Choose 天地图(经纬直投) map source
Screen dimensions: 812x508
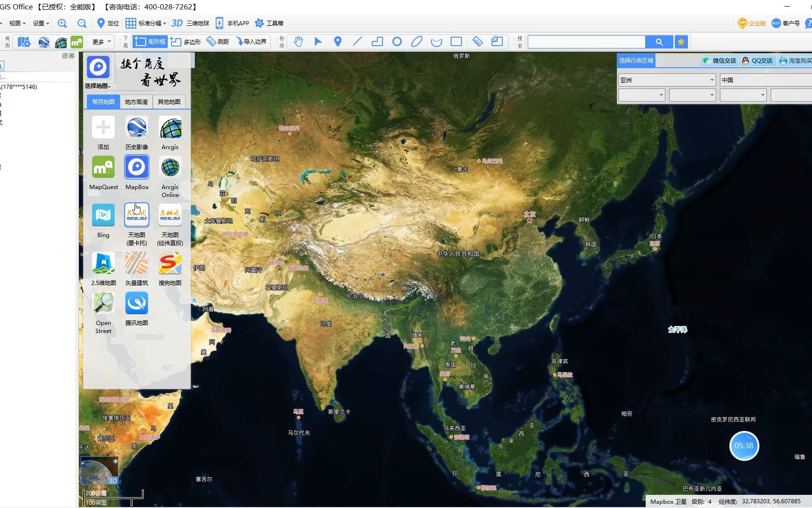coord(170,225)
